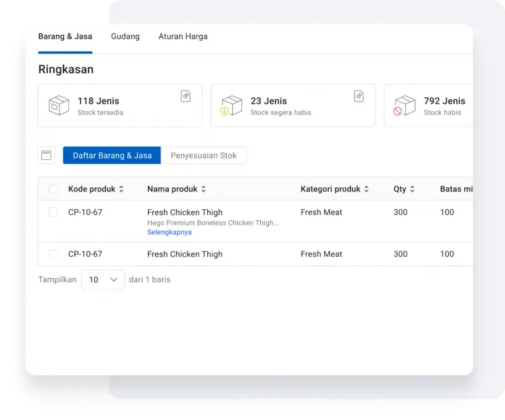Click the panel layout icon beside Daftar Barang
This screenshot has width=505, height=420.
(46, 155)
